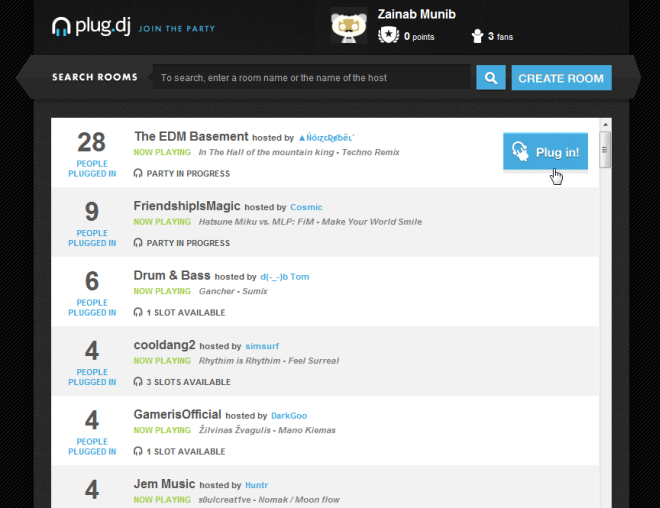Open the Drum & Bass room title
Screen dimensions: 660x508
[x=172, y=275]
